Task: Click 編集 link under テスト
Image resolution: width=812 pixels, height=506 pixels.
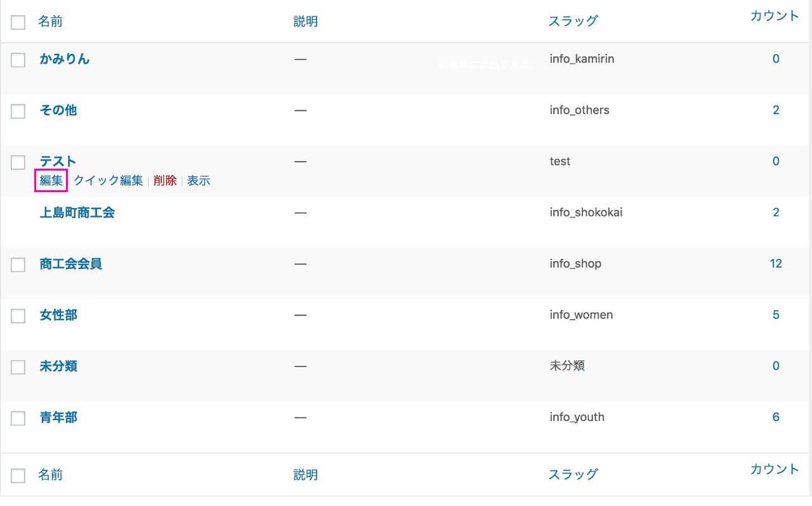Action: point(51,181)
